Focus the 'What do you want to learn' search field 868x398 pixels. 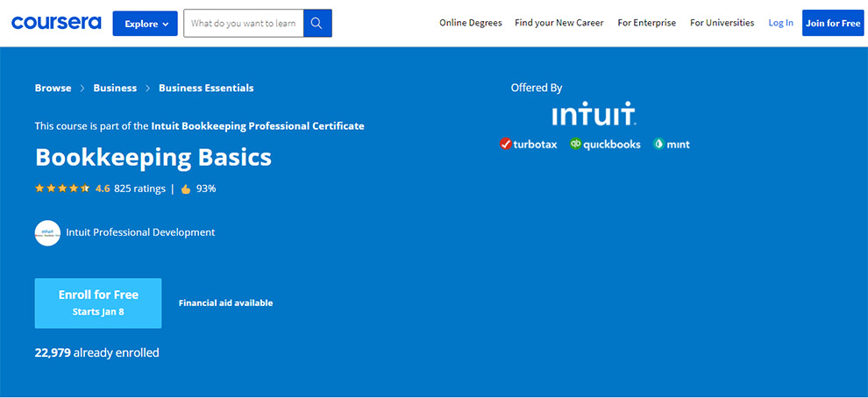click(x=244, y=24)
